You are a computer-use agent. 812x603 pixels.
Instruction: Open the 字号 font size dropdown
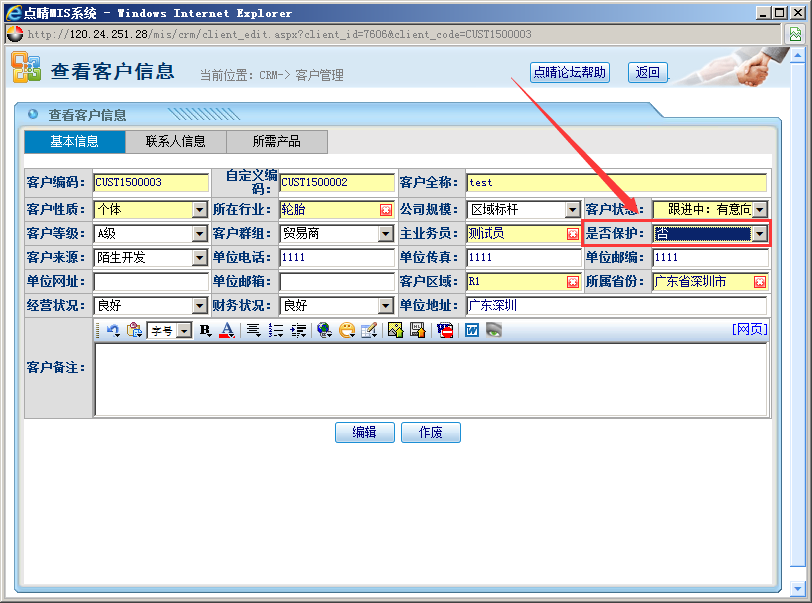pyautogui.click(x=184, y=331)
